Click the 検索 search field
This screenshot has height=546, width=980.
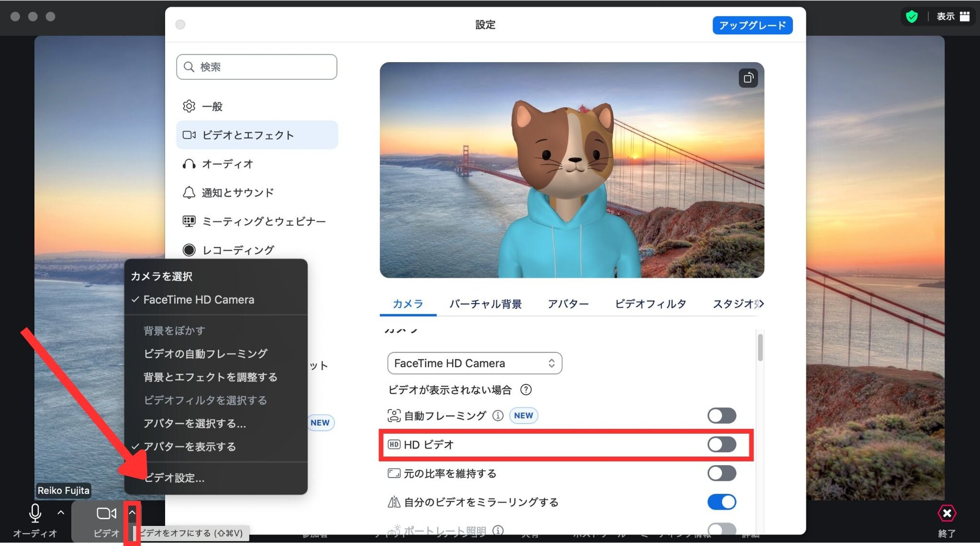[x=256, y=67]
